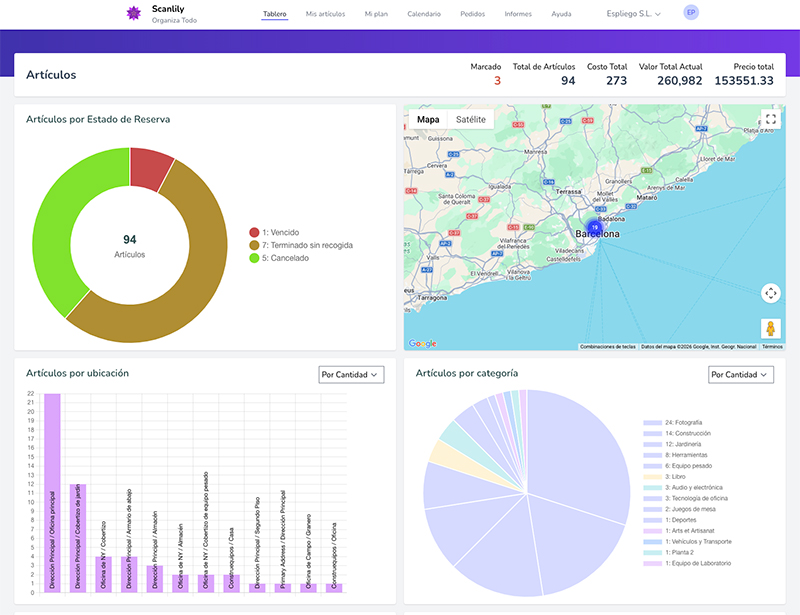Select the Mapa map type button
Viewport: 800px width, 615px height.
tap(428, 119)
